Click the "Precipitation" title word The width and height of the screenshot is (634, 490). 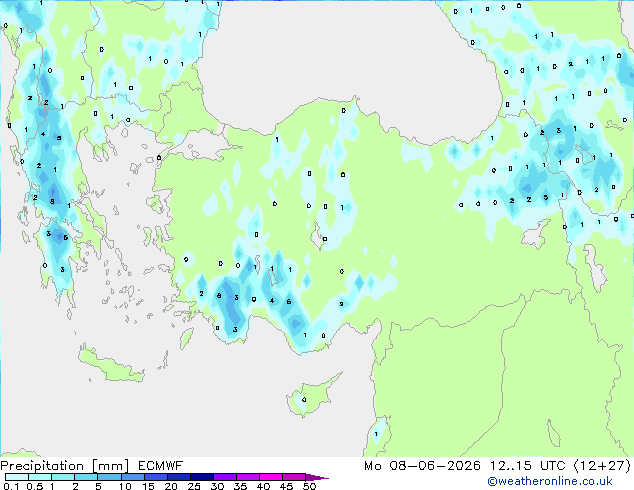point(42,466)
